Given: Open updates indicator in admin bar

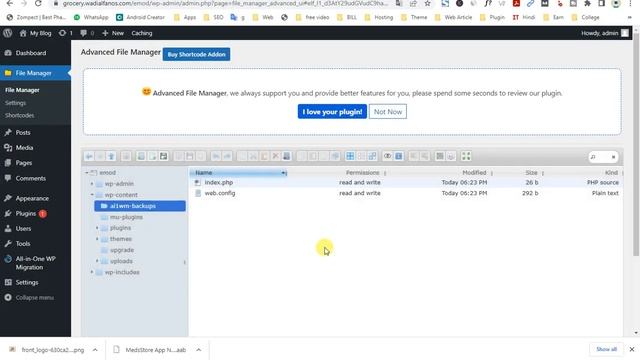Looking at the screenshot, I should point(65,33).
